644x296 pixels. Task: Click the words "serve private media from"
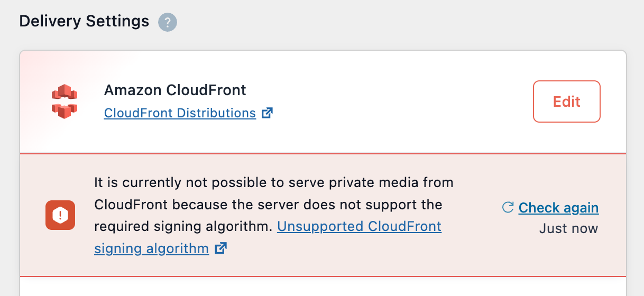click(382, 183)
